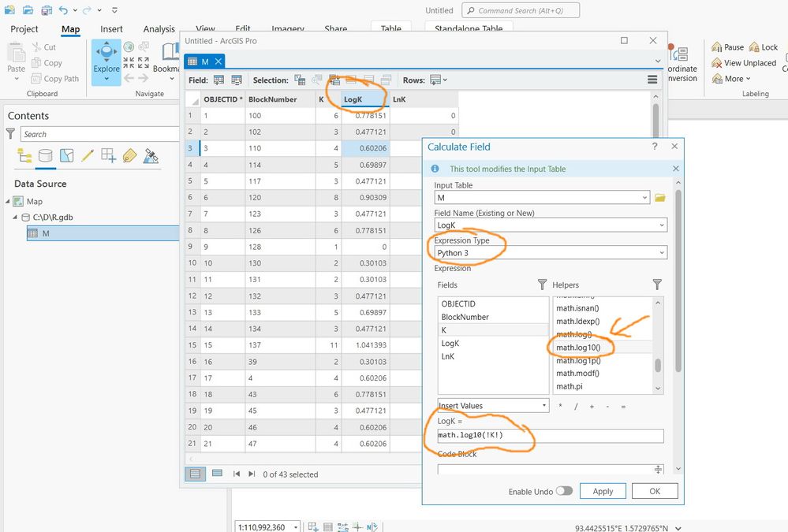Select table row 15 header
The width and height of the screenshot is (788, 532).
pyautogui.click(x=192, y=345)
